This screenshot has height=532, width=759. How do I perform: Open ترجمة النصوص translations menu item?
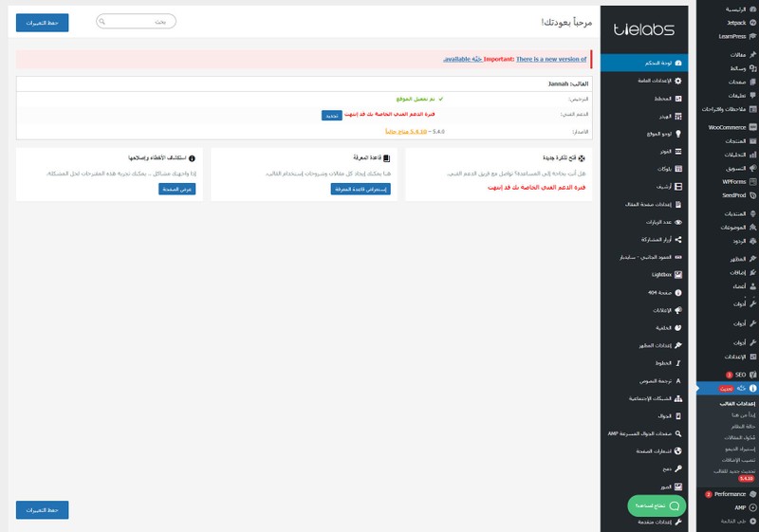644,380
